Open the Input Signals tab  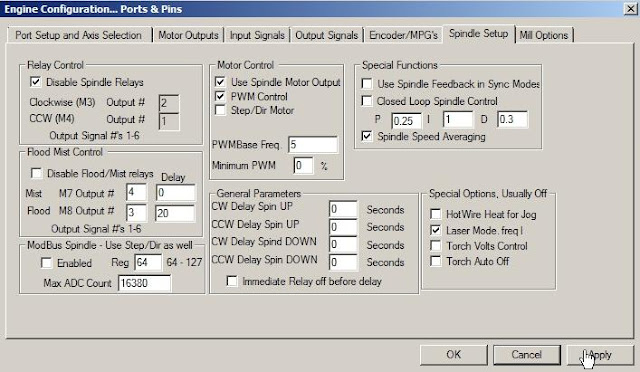click(257, 35)
